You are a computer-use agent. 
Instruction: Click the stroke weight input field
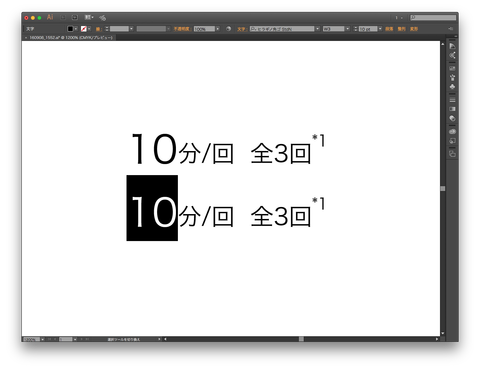pyautogui.click(x=119, y=29)
